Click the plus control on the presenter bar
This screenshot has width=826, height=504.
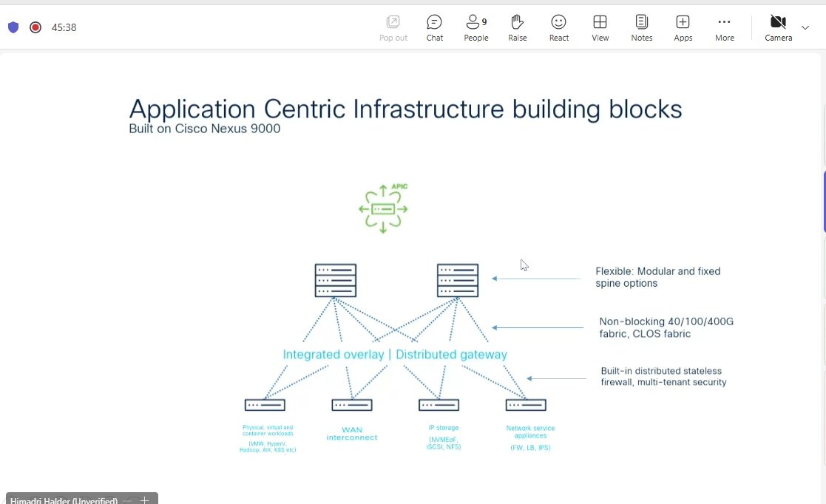[145, 500]
